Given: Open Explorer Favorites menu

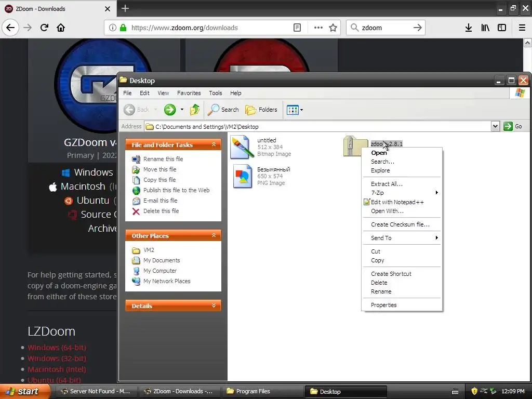Looking at the screenshot, I should 189,93.
